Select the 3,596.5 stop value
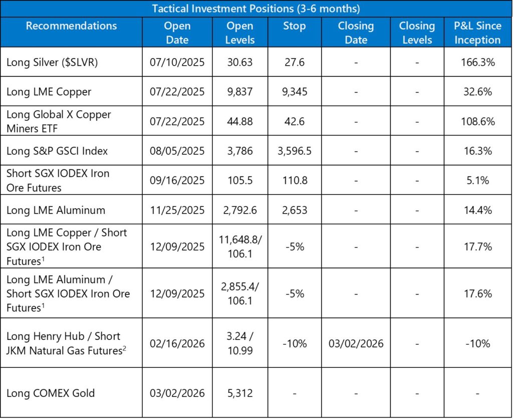 point(294,151)
